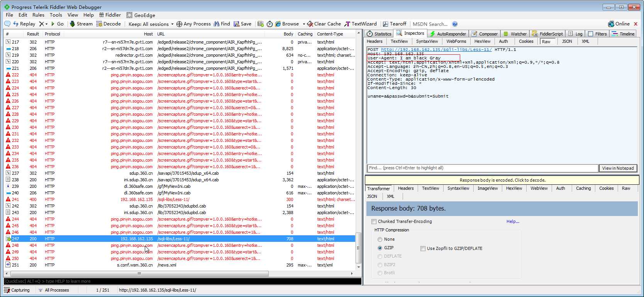Expand the Browse dropdown arrow
The image size is (644, 297).
(304, 24)
